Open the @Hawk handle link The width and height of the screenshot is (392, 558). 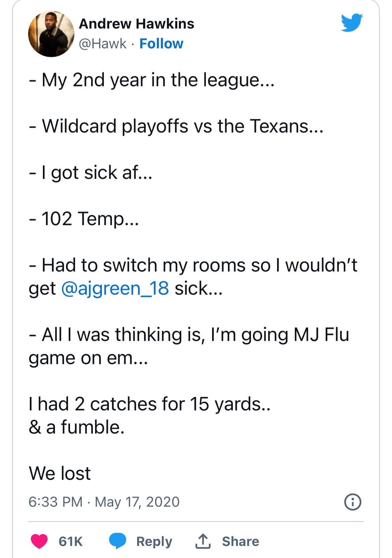tap(103, 44)
